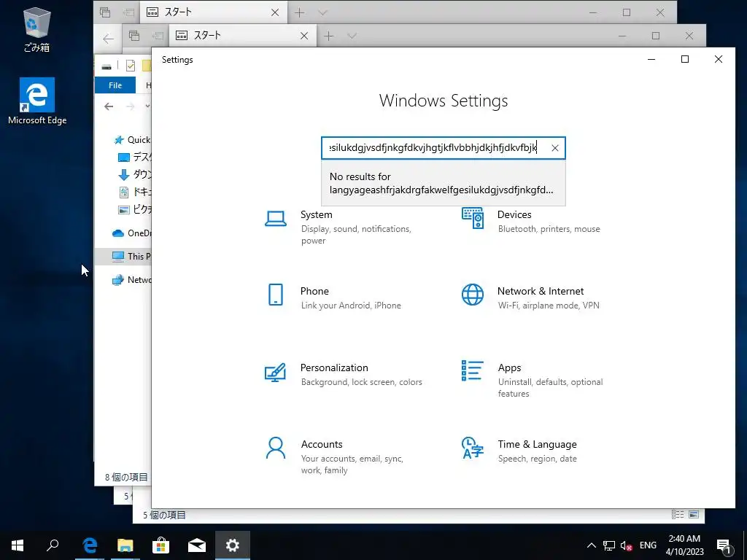Open the File tab in File Explorer
This screenshot has height=560, width=747.
click(x=115, y=85)
